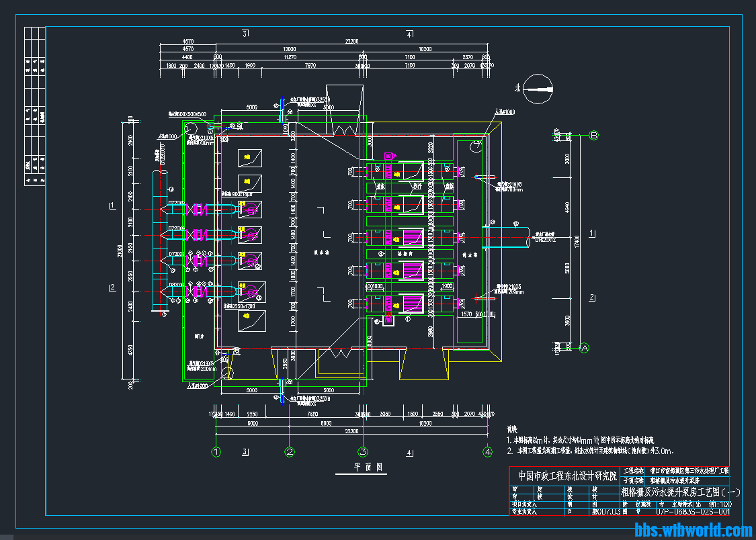The height and width of the screenshot is (540, 756).
Task: Select the axis bubble labeled A
Action: coord(584,348)
